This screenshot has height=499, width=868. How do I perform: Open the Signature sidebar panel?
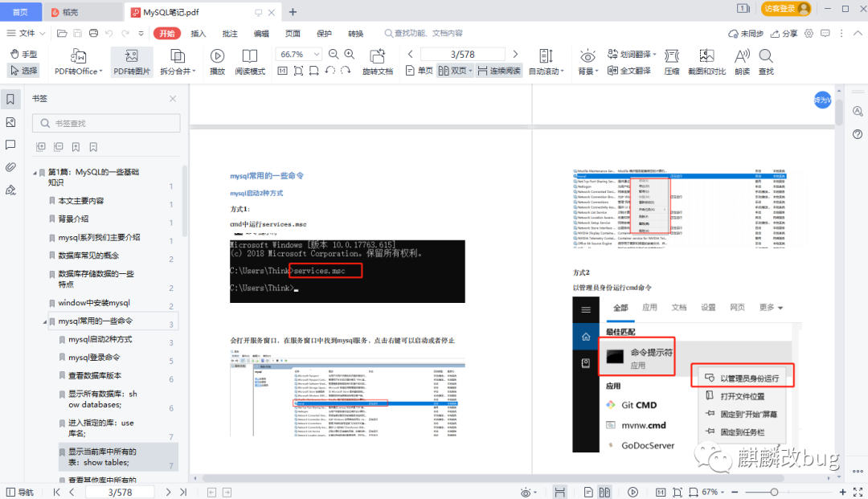coord(10,190)
